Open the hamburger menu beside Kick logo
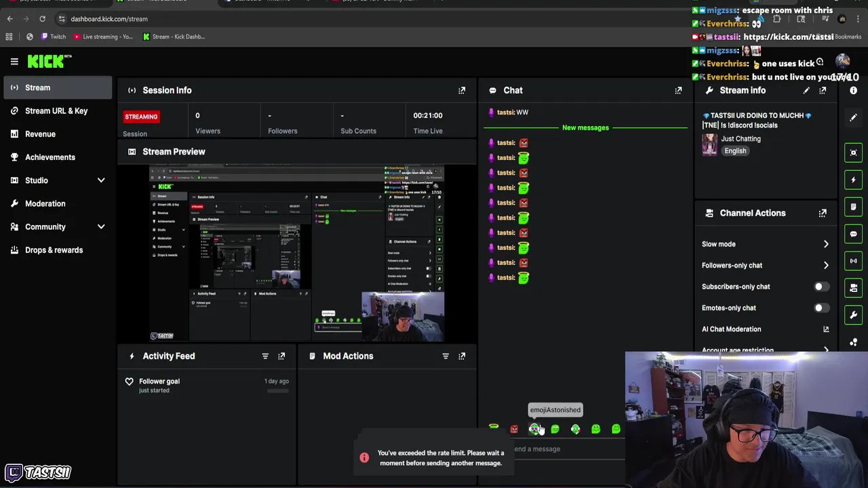 pyautogui.click(x=14, y=61)
